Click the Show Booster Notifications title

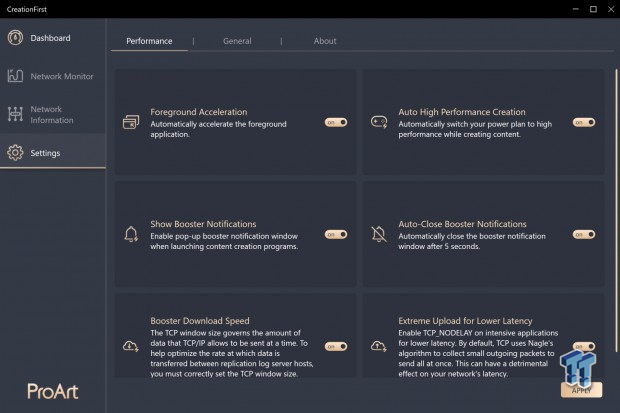click(203, 224)
